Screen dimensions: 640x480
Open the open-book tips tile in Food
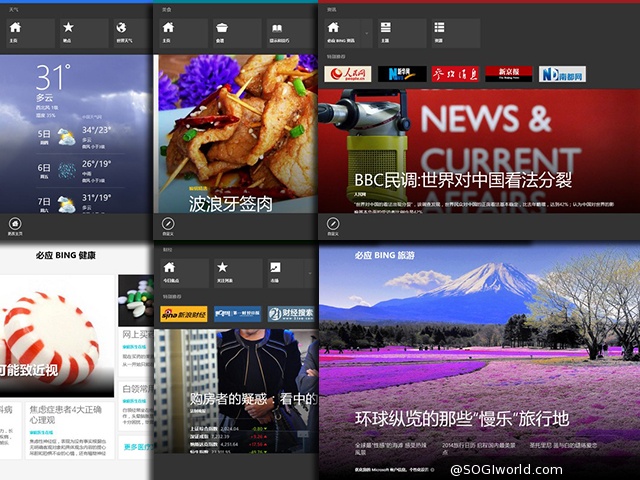[291, 33]
